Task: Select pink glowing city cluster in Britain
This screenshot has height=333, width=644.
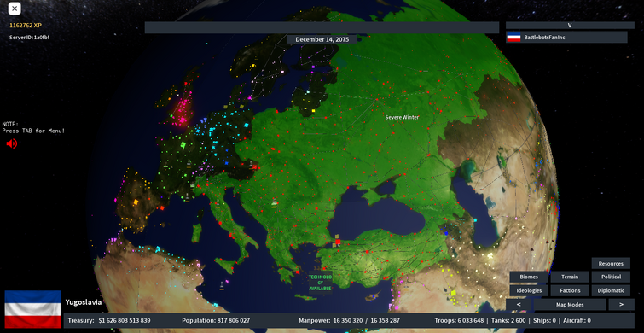Action: (182, 112)
